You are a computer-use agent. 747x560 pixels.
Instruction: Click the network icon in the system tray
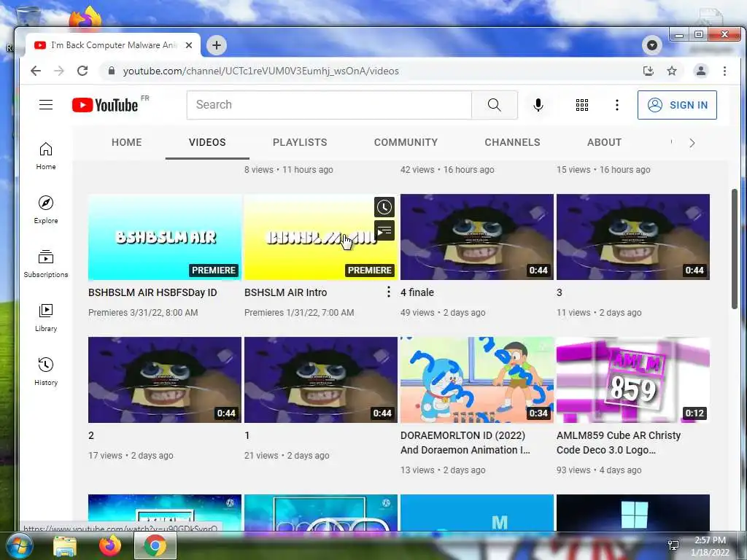pyautogui.click(x=673, y=545)
